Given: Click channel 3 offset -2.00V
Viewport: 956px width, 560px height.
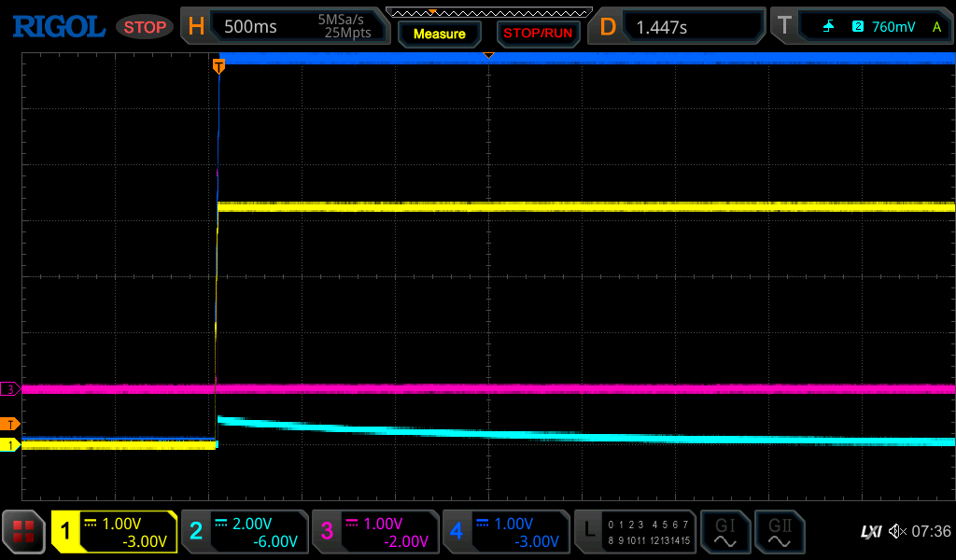Looking at the screenshot, I should click(x=406, y=541).
